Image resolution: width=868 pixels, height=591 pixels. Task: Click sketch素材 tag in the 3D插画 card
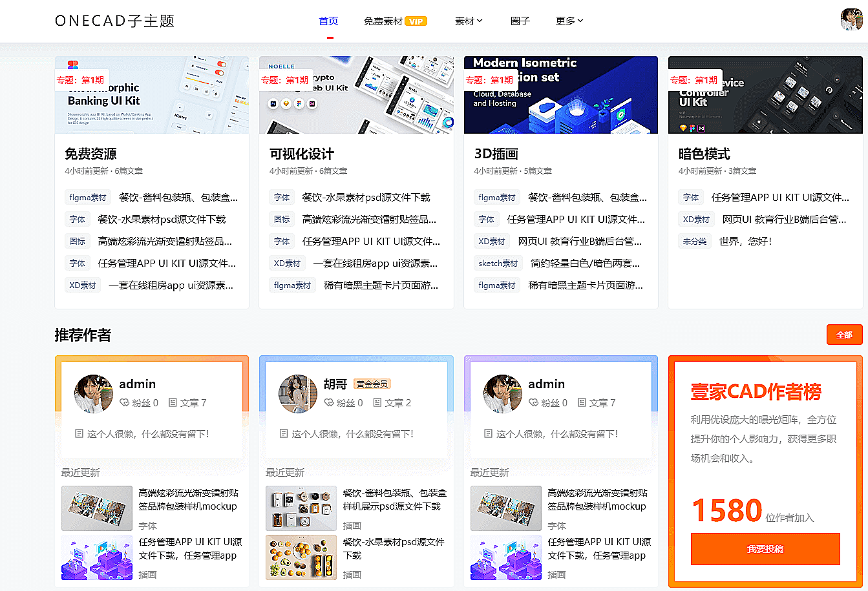[498, 264]
